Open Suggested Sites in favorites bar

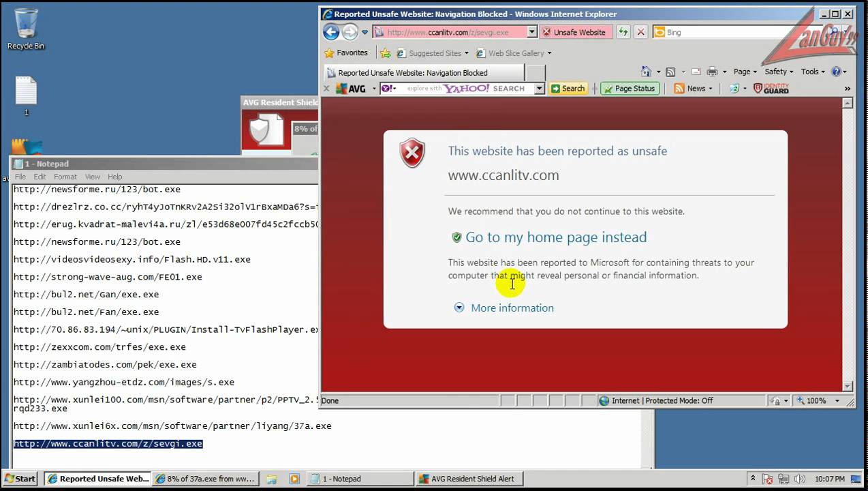(x=433, y=53)
